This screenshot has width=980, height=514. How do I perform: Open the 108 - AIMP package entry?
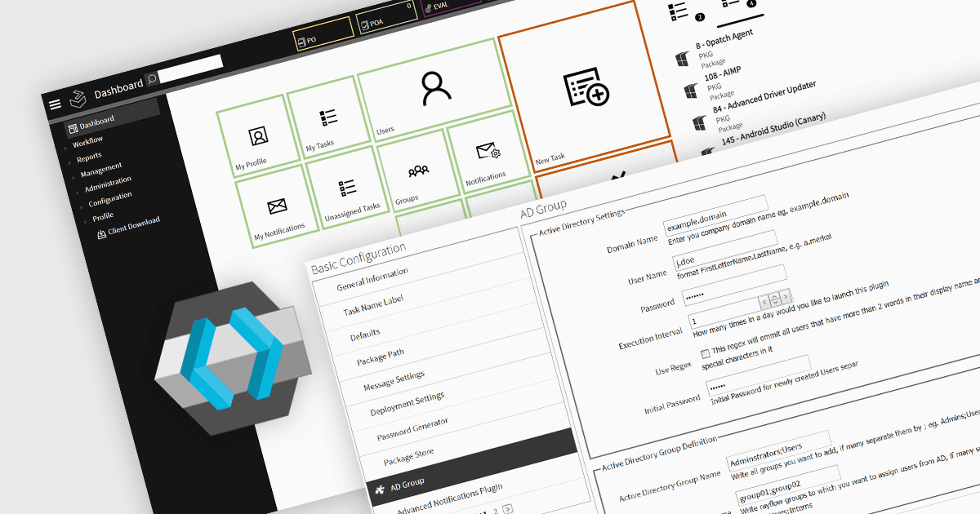click(x=724, y=76)
